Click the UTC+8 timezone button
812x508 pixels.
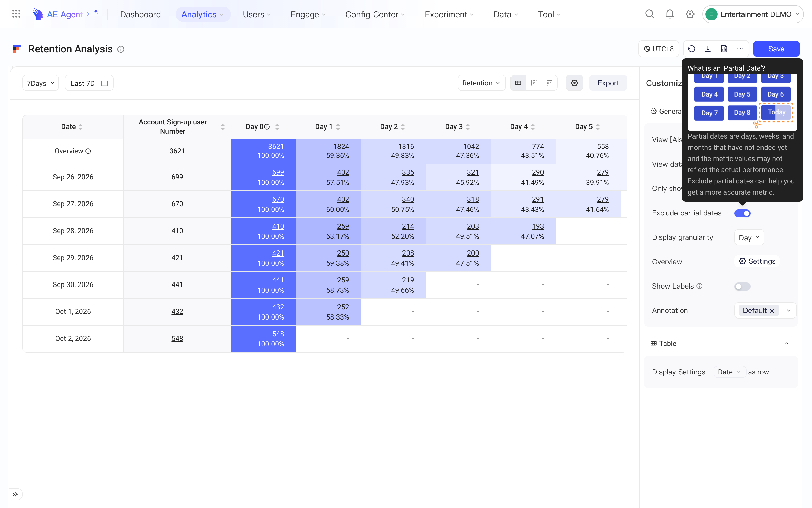tap(658, 49)
